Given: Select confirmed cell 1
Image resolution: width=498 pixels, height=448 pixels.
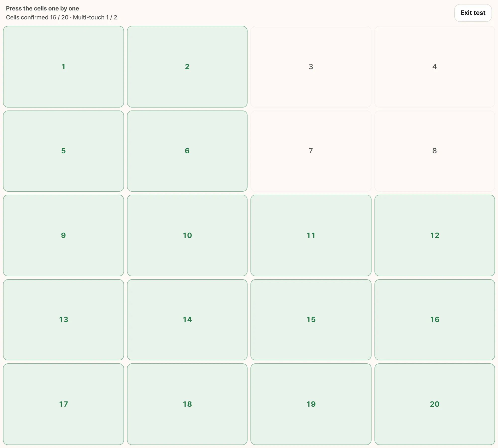Looking at the screenshot, I should click(x=63, y=67).
